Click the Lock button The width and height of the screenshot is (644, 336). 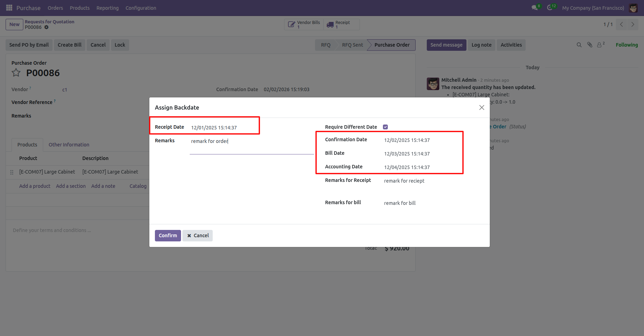(120, 45)
